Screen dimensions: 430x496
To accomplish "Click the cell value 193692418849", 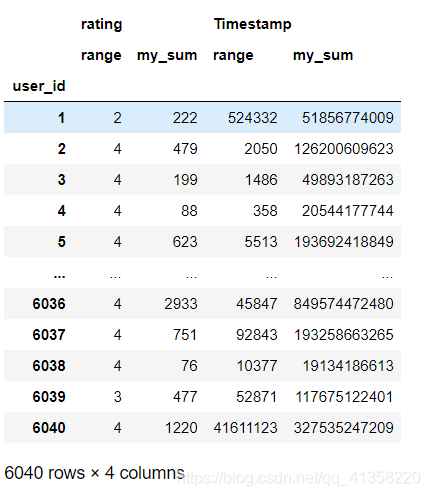I will 344,242.
